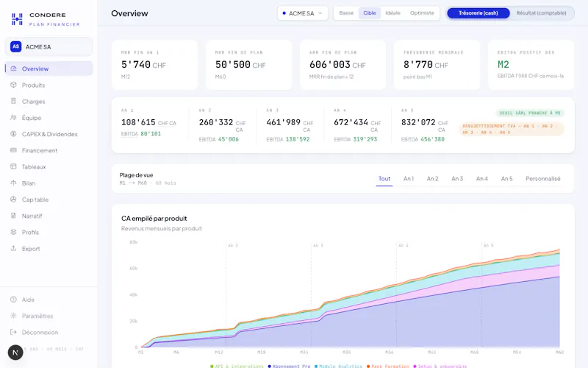Viewport: 588px width, 368px height.
Task: Choose the Personnalisé range tab
Action: 543,179
